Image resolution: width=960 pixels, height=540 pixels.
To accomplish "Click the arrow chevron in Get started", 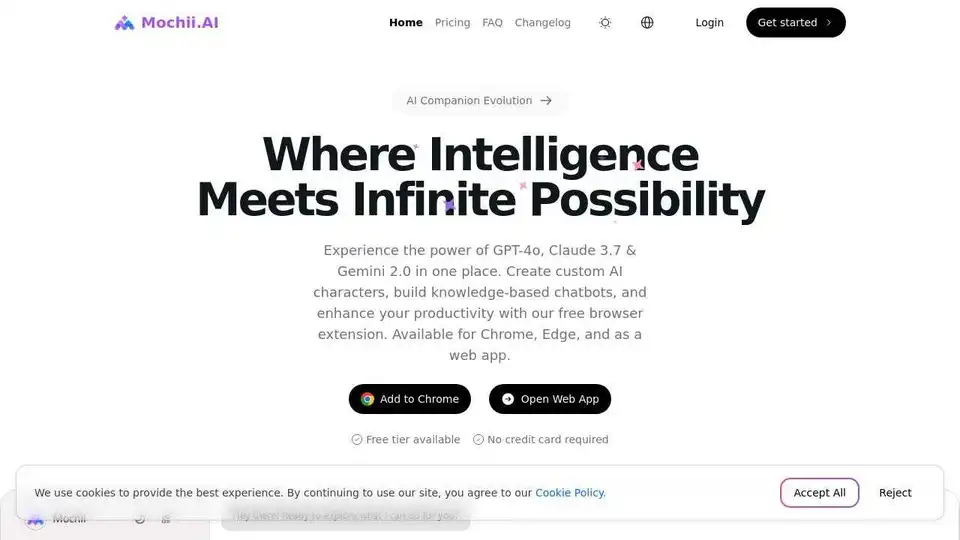I will click(x=828, y=23).
